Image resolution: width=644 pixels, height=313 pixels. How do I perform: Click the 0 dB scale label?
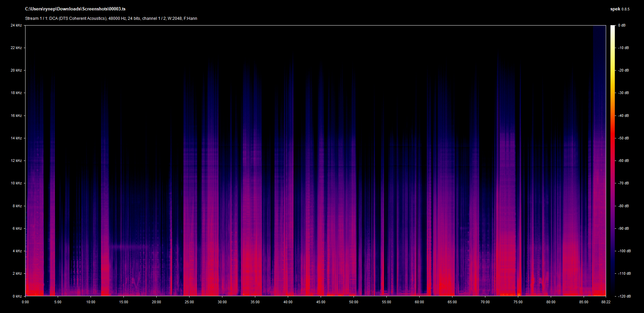pyautogui.click(x=622, y=26)
